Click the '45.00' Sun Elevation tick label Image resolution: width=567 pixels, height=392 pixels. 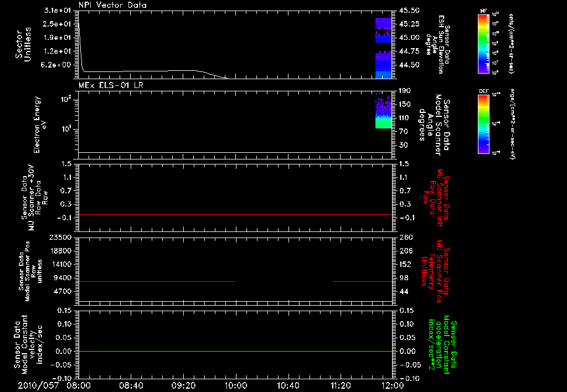(x=409, y=38)
